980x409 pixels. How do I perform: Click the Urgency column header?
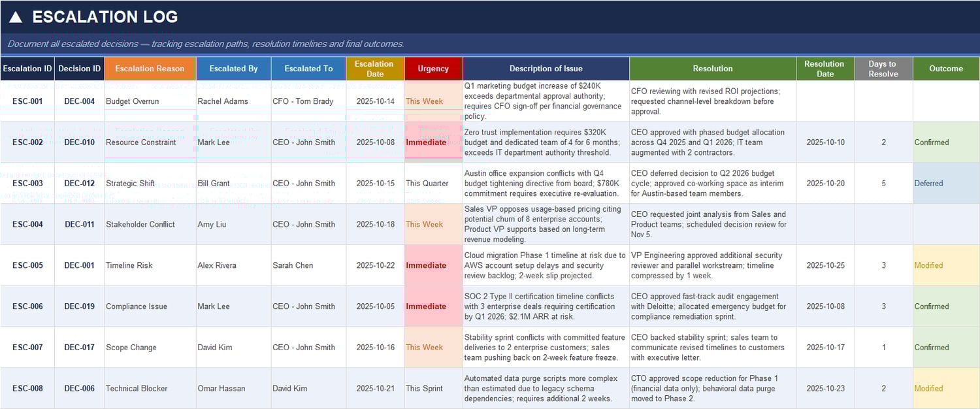click(433, 68)
